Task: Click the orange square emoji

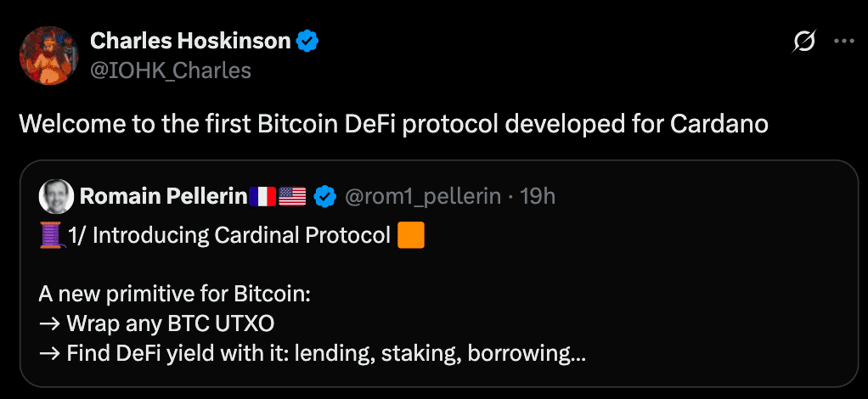Action: (410, 235)
